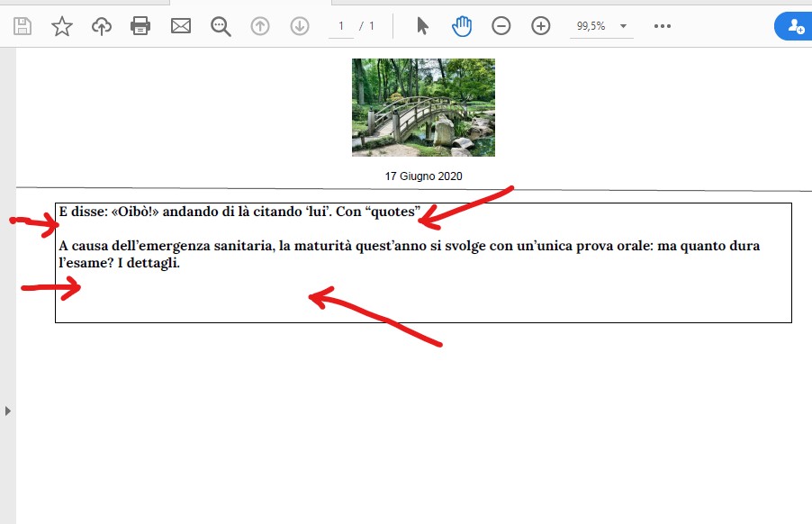Open the find text magnifier tool
This screenshot has height=524, width=812.
221,26
